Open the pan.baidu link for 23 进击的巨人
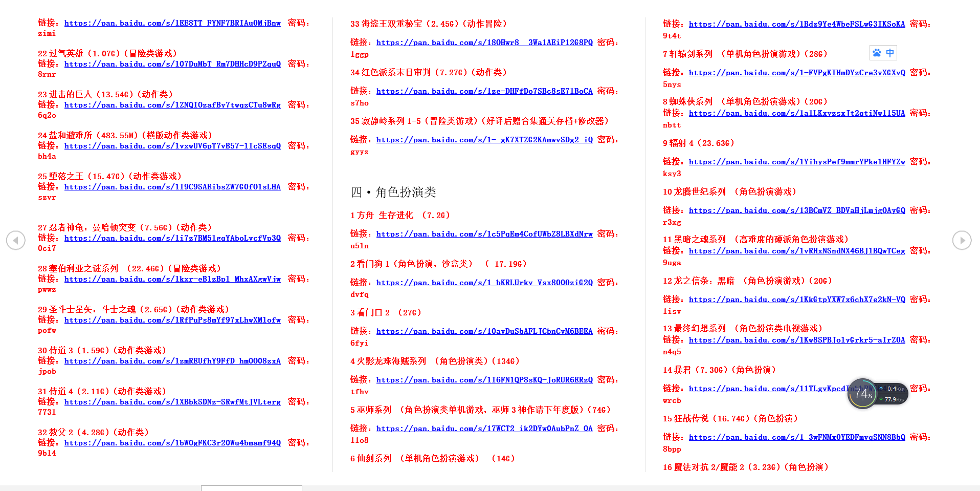The width and height of the screenshot is (980, 491). pos(172,105)
